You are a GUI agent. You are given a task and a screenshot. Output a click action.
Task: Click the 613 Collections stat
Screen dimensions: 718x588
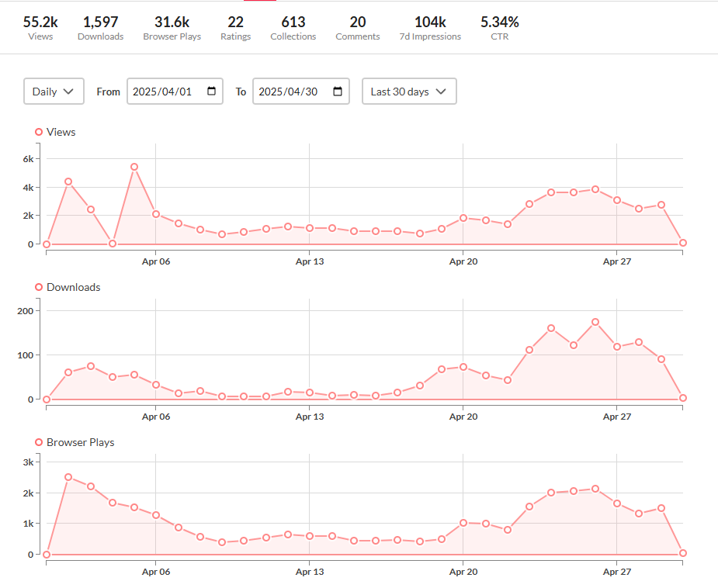(293, 27)
